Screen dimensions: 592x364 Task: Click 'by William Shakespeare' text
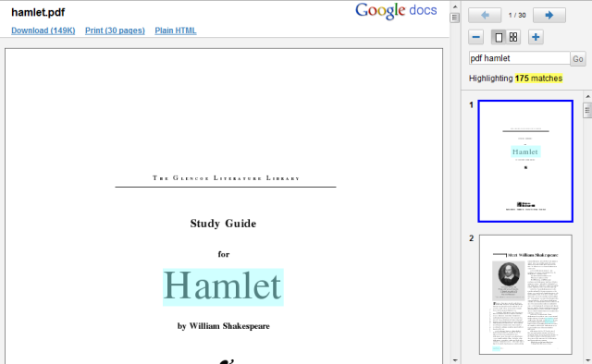coord(224,326)
